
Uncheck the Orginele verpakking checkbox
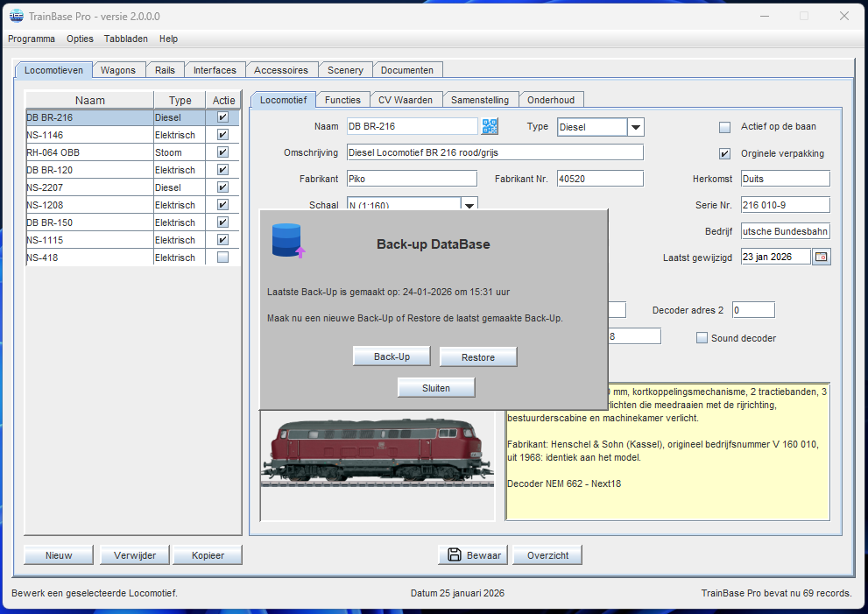(724, 153)
